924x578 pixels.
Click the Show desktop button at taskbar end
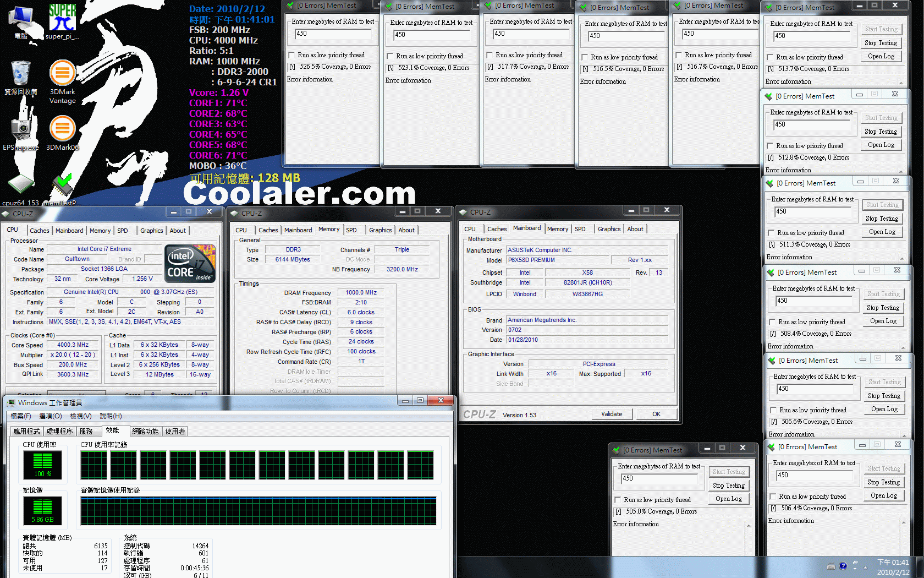tap(920, 568)
